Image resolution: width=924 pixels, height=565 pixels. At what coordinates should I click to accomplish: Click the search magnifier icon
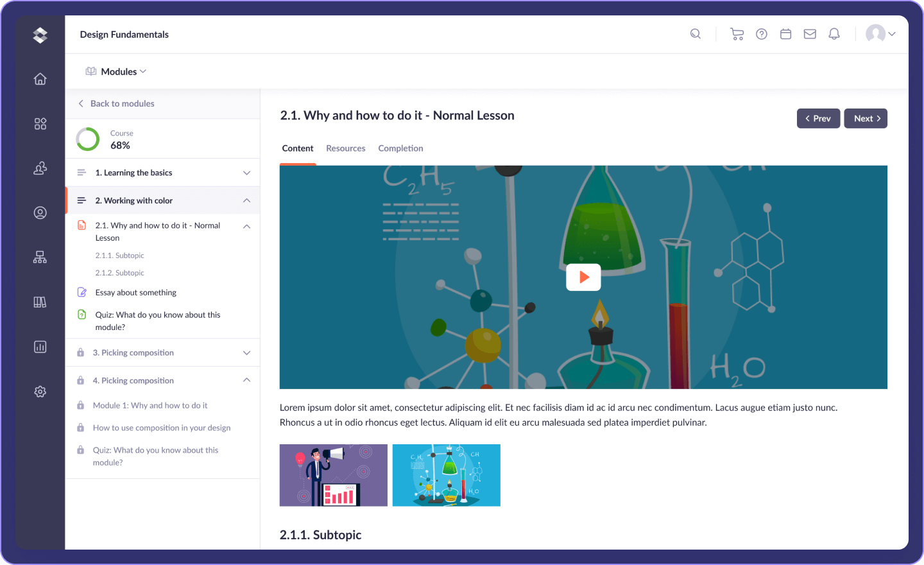tap(696, 34)
